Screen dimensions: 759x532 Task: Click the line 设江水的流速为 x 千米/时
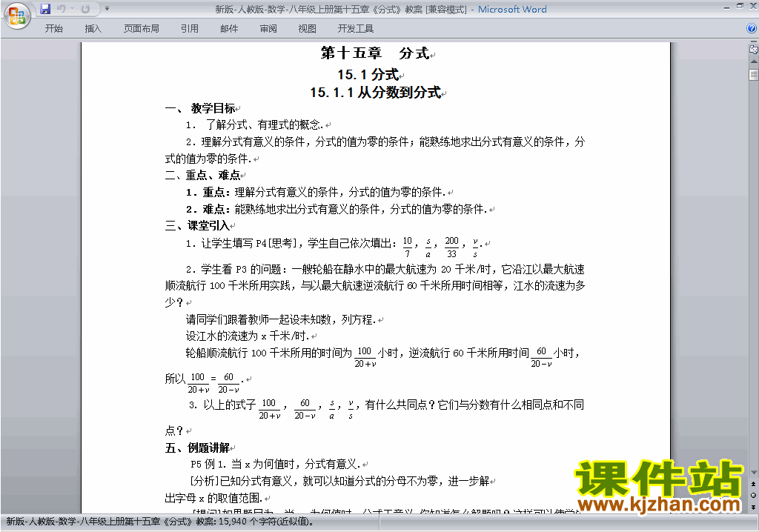pos(248,336)
